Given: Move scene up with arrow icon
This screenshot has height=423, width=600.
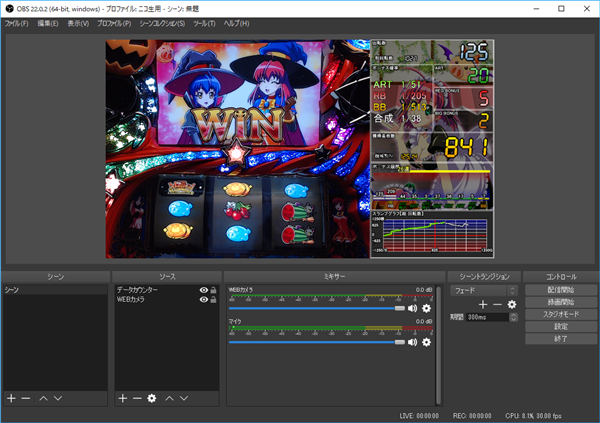Looking at the screenshot, I should 43,399.
